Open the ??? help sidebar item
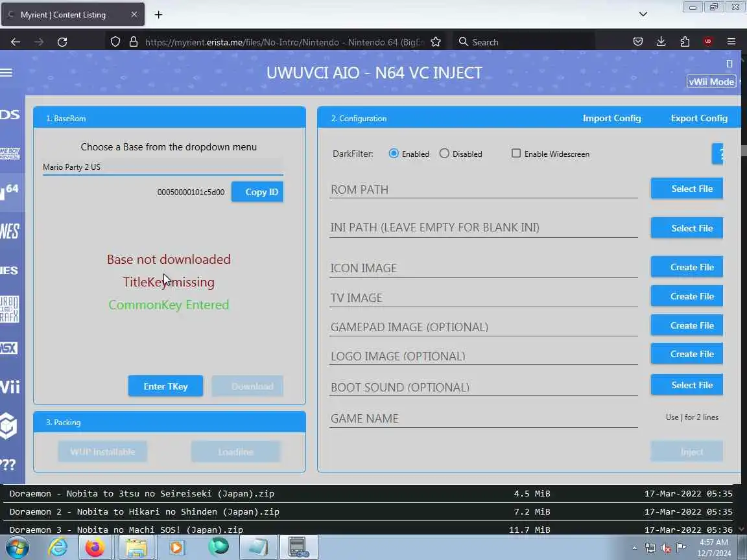 pyautogui.click(x=8, y=464)
